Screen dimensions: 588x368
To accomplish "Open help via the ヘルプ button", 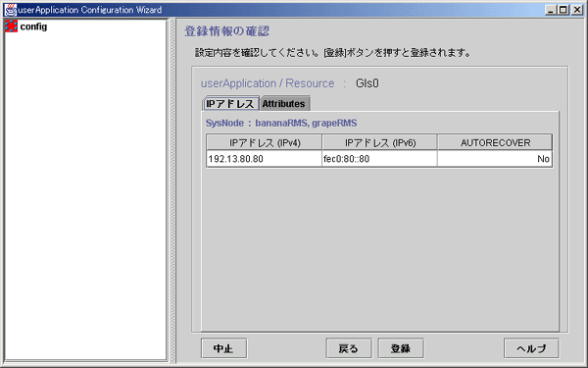I will coord(531,348).
